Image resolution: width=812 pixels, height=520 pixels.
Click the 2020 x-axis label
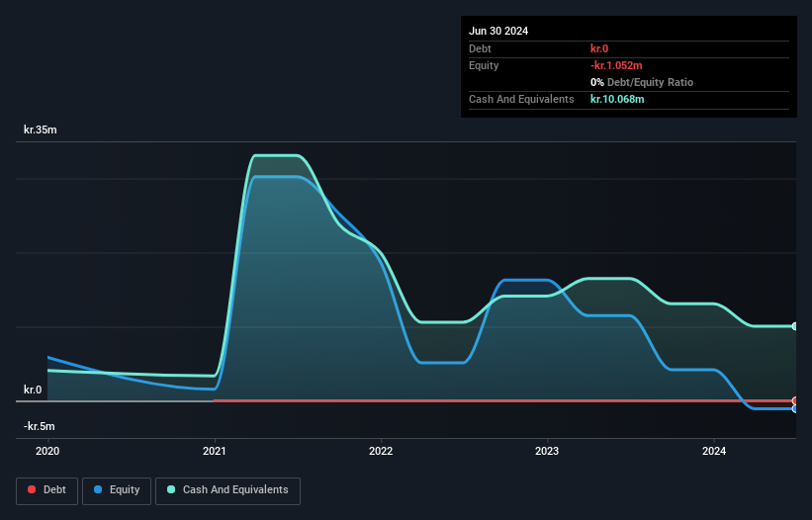click(x=47, y=451)
